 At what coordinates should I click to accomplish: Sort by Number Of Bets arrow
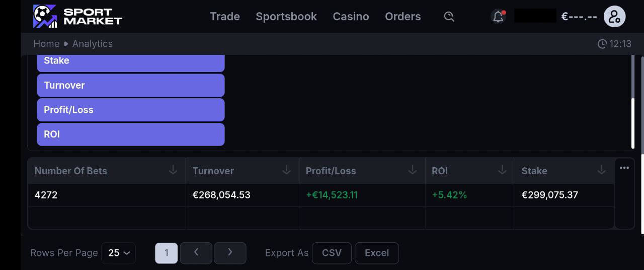pyautogui.click(x=173, y=170)
